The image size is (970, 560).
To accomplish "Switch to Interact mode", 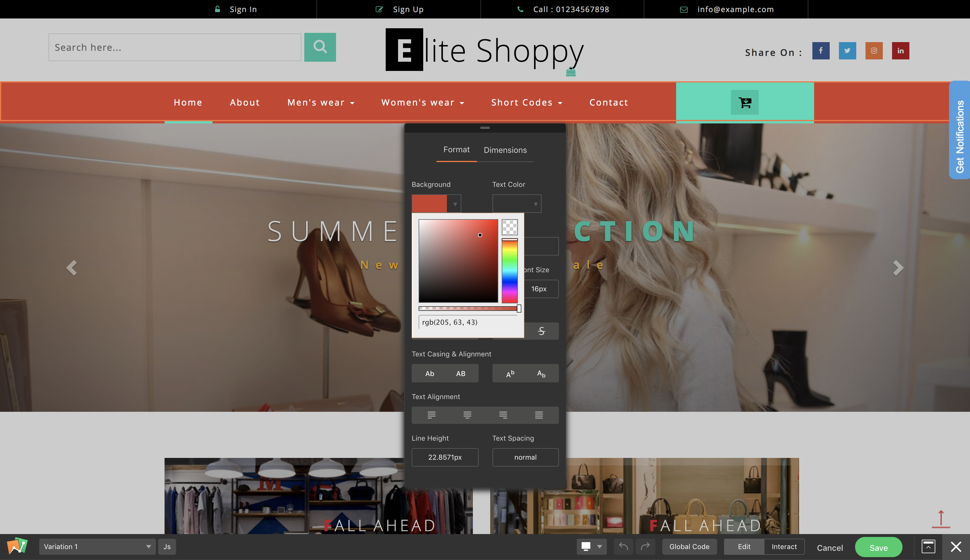I will pyautogui.click(x=784, y=546).
